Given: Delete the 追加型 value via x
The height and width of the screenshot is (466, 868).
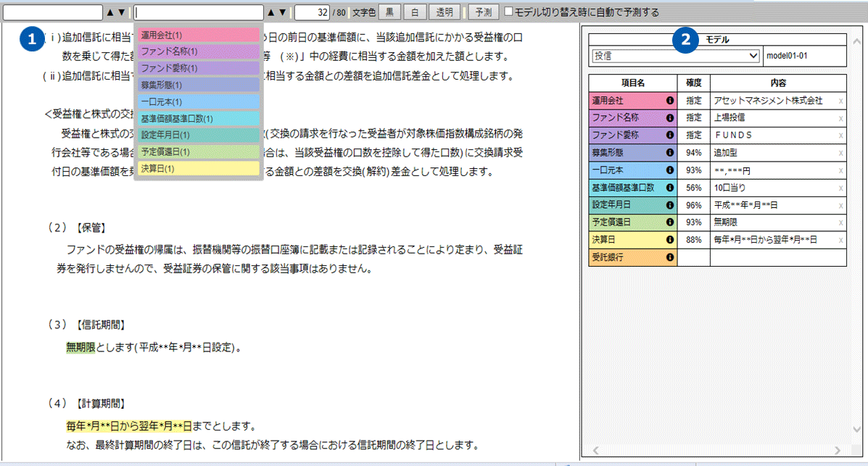Looking at the screenshot, I should tap(841, 153).
